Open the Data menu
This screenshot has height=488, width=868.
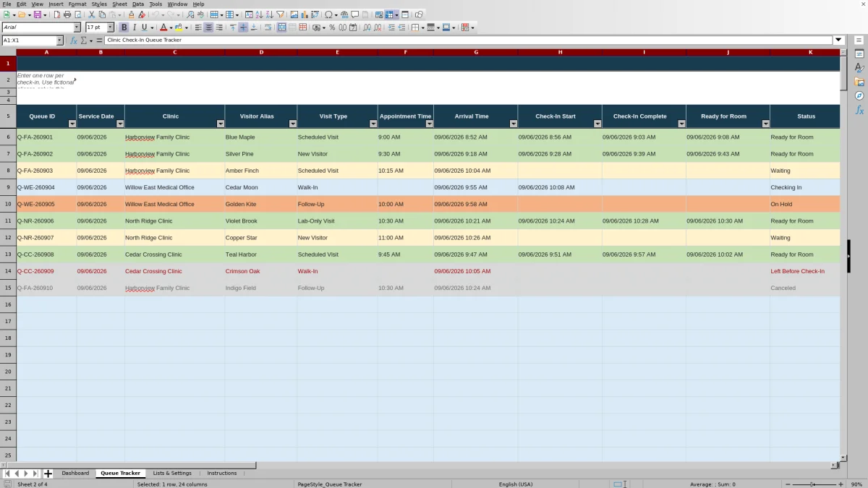pos(138,4)
